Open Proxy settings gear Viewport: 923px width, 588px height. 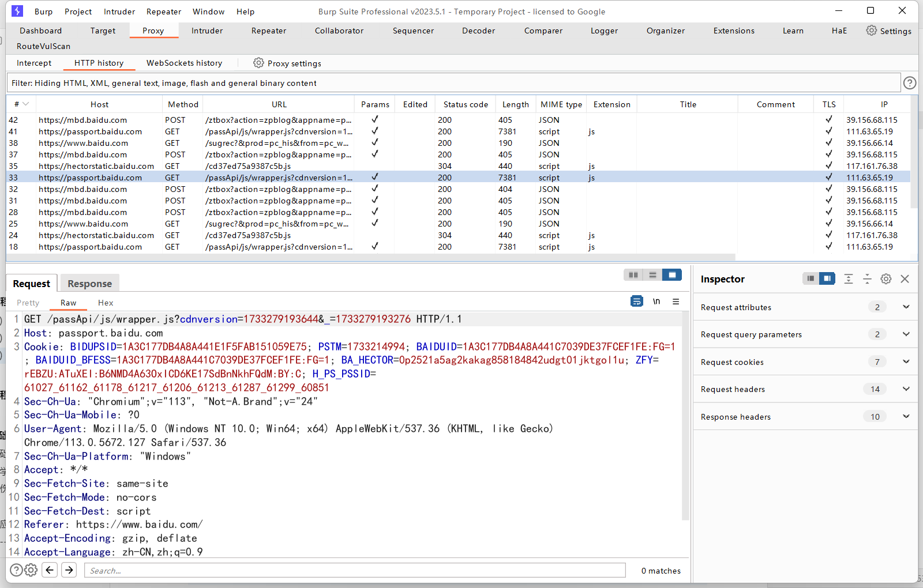(x=258, y=63)
